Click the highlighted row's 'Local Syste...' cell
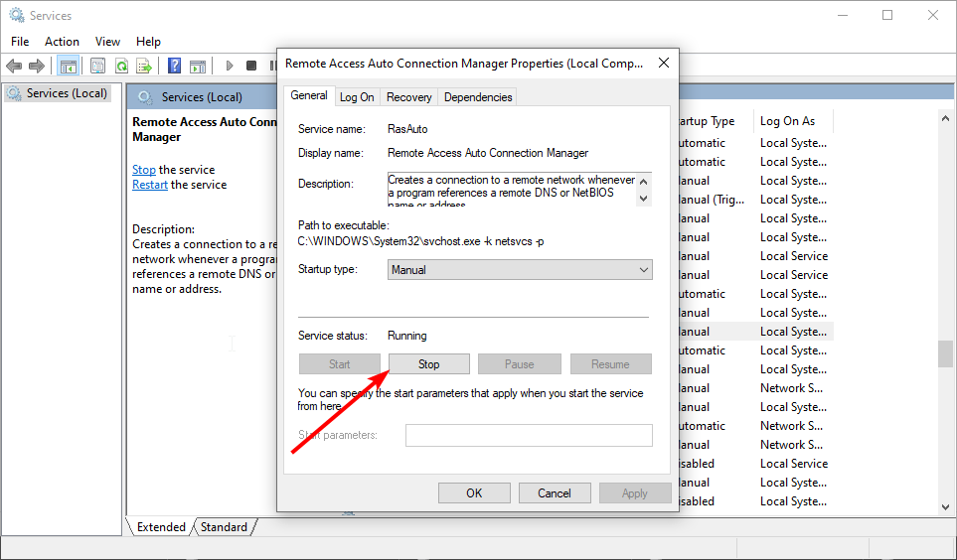 tap(793, 332)
